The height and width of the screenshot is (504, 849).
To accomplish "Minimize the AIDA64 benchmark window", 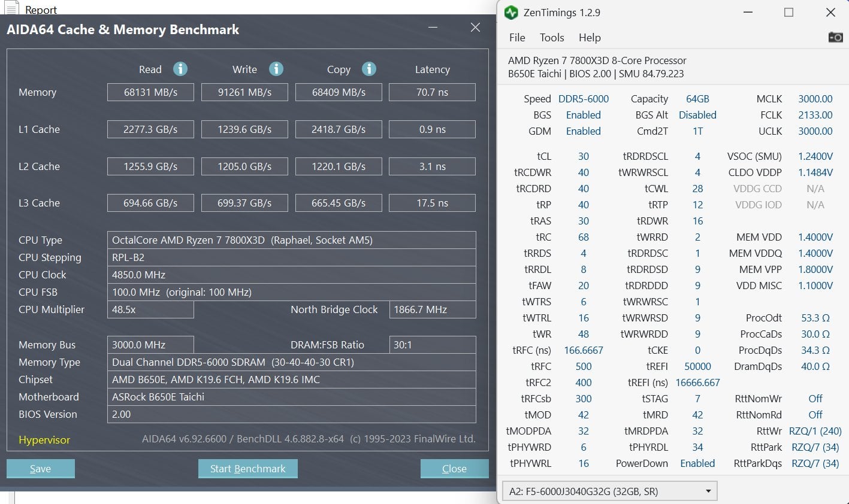I will point(433,28).
